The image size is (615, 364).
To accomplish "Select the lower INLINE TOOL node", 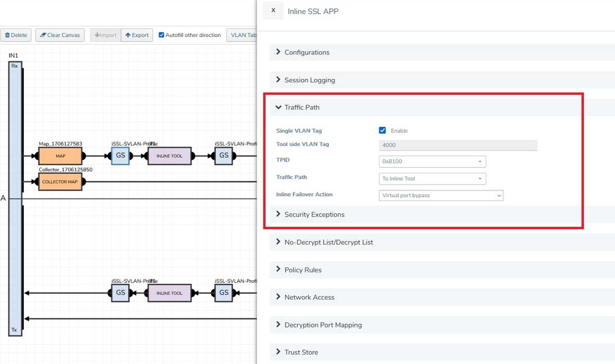I will (x=169, y=293).
